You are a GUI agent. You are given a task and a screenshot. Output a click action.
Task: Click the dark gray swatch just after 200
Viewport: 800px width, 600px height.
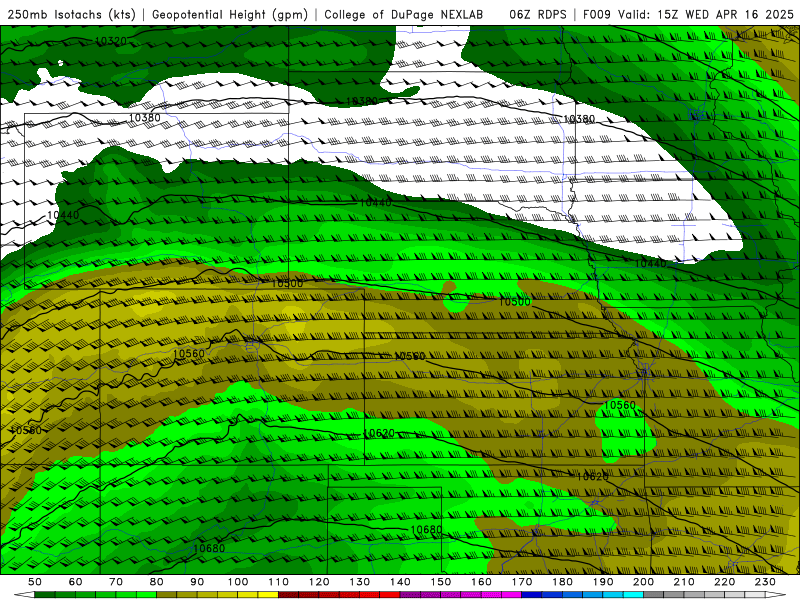click(x=654, y=595)
